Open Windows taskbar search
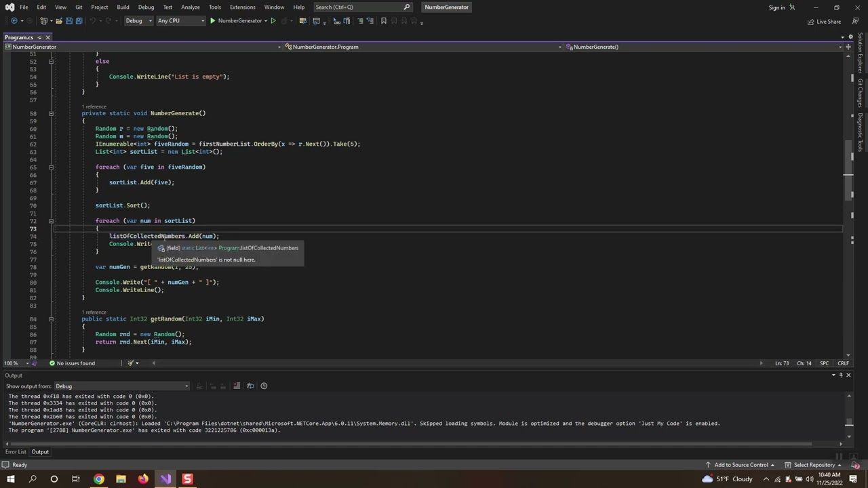Viewport: 868px width, 488px height. click(x=33, y=479)
